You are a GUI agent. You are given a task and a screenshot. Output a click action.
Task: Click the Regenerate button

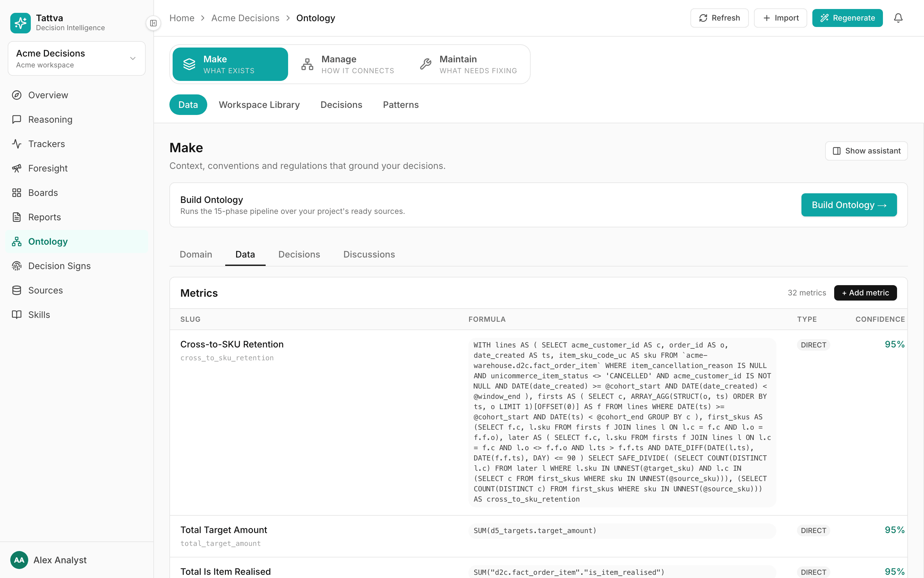pyautogui.click(x=847, y=18)
